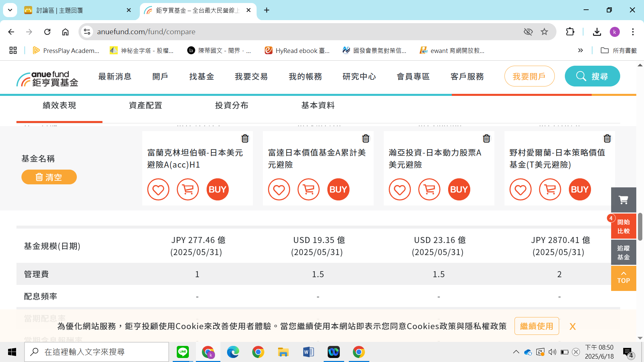Open the profile avatar k
644x362 pixels.
[x=615, y=32]
